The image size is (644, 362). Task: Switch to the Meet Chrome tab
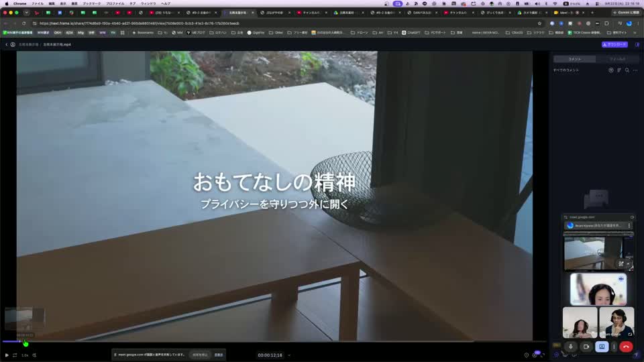[568, 13]
